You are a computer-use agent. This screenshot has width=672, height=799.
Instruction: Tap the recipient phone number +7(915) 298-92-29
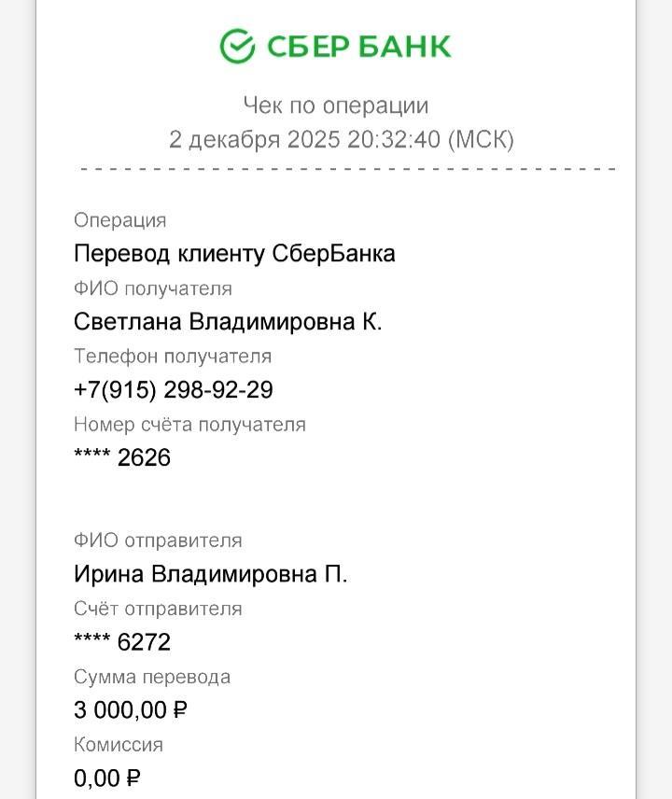(x=174, y=389)
